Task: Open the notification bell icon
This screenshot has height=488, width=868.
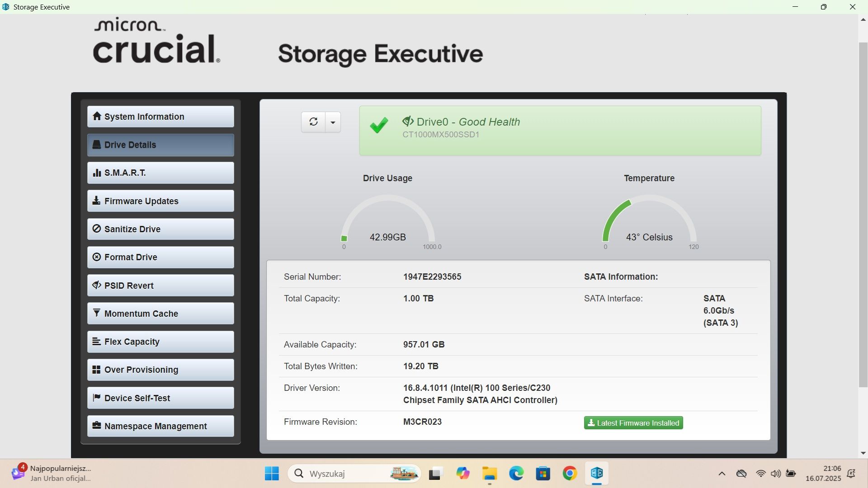Action: (851, 474)
